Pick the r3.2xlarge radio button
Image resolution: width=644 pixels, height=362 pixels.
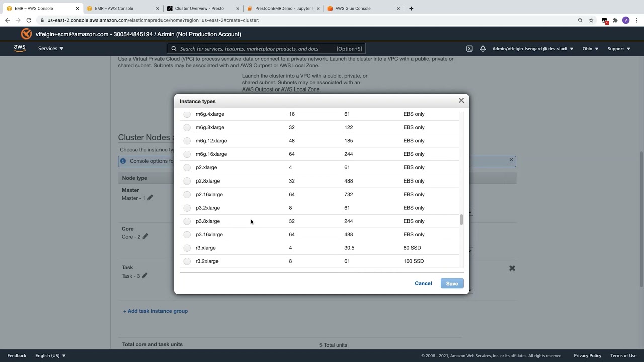[x=187, y=261]
